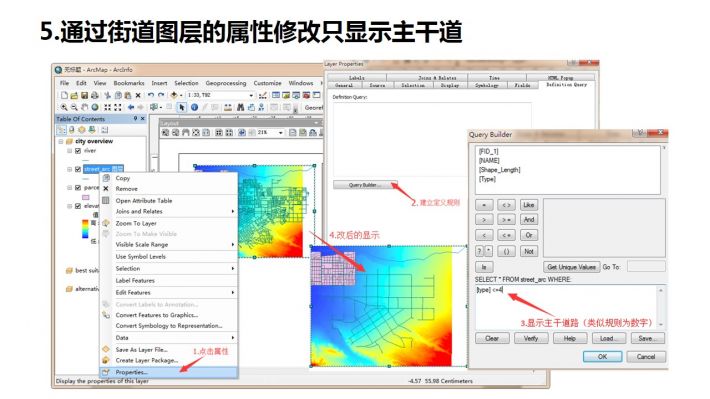Open the Find binoculars tool
This screenshot has width=710, height=399.
tap(240, 107)
